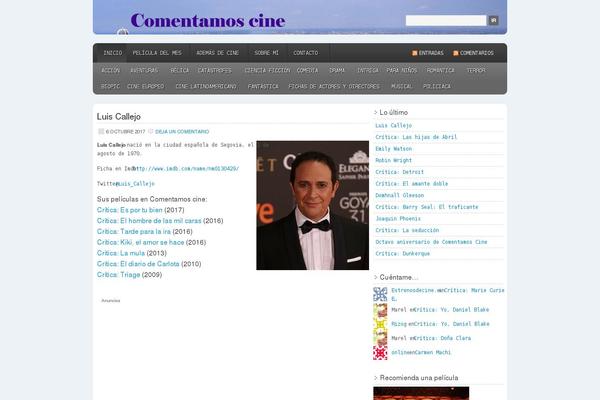
Task: Open Crítica: El hombre de las mil caras
Action: tap(149, 221)
